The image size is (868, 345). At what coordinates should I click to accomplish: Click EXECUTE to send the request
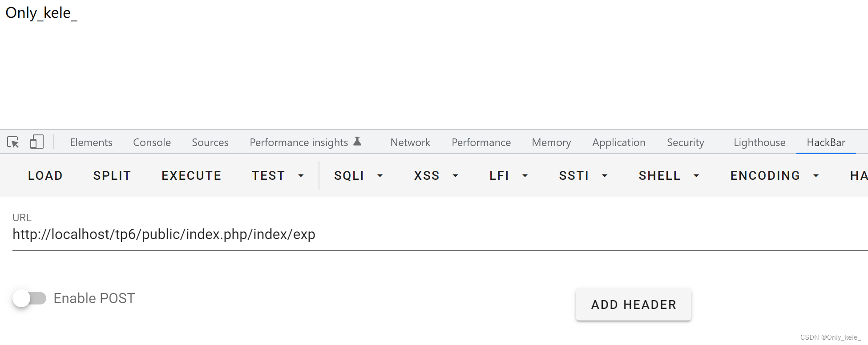191,175
